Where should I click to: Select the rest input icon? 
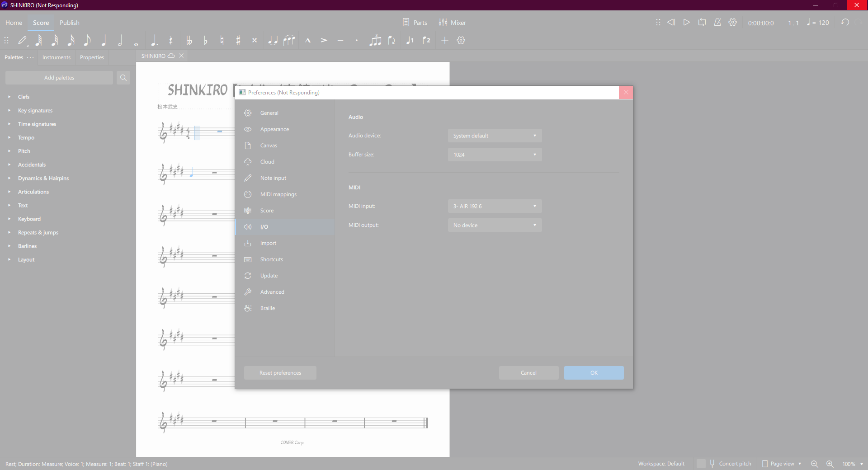pyautogui.click(x=170, y=40)
